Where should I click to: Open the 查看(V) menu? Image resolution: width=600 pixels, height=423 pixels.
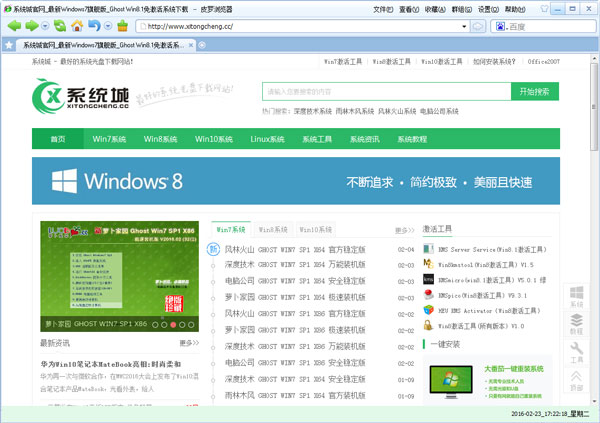pos(409,9)
